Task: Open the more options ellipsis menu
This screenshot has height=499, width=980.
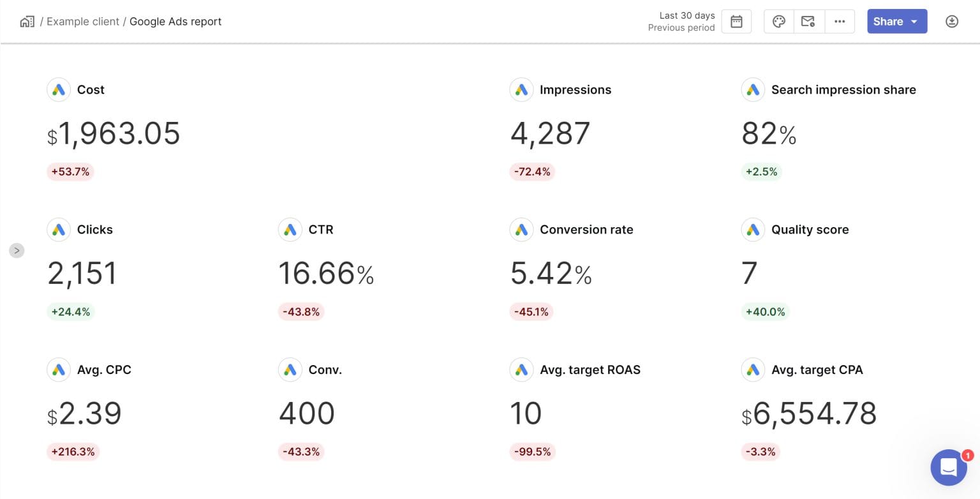Action: pos(840,21)
